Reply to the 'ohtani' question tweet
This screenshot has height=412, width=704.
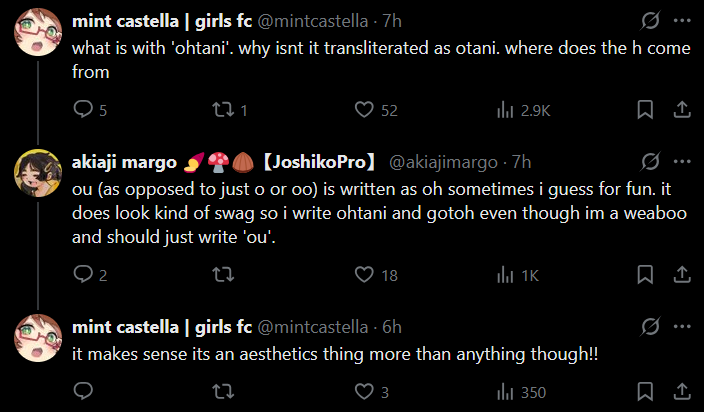(82, 110)
